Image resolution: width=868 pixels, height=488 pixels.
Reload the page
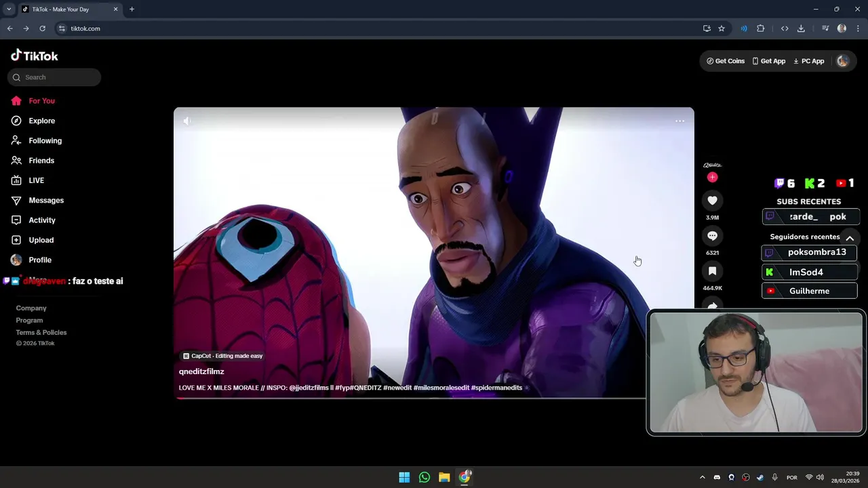point(42,28)
